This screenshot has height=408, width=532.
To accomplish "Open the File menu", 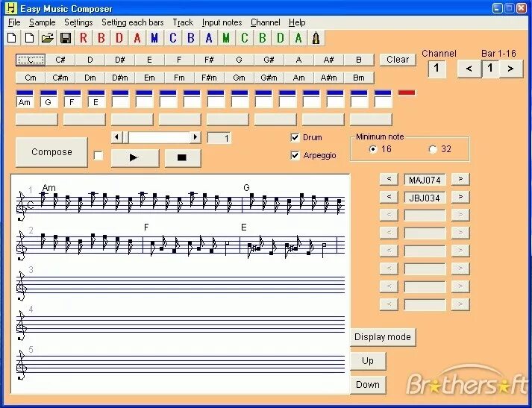I will coord(14,22).
